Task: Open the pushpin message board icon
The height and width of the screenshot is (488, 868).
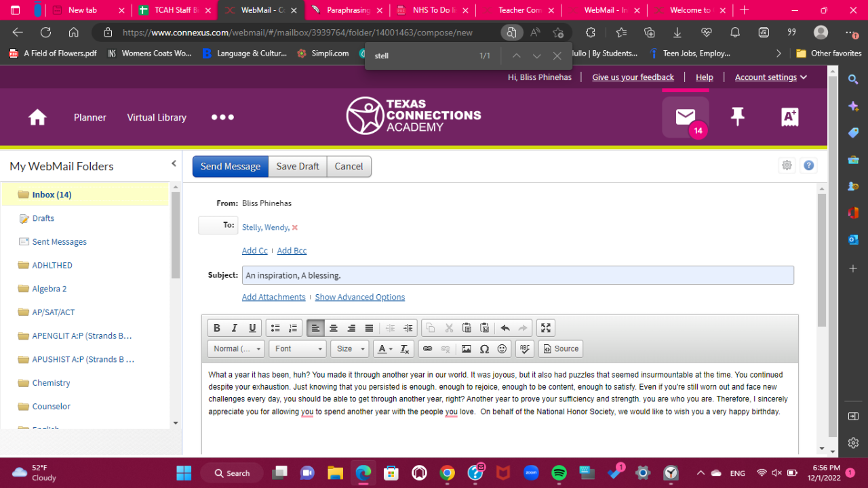Action: [738, 117]
